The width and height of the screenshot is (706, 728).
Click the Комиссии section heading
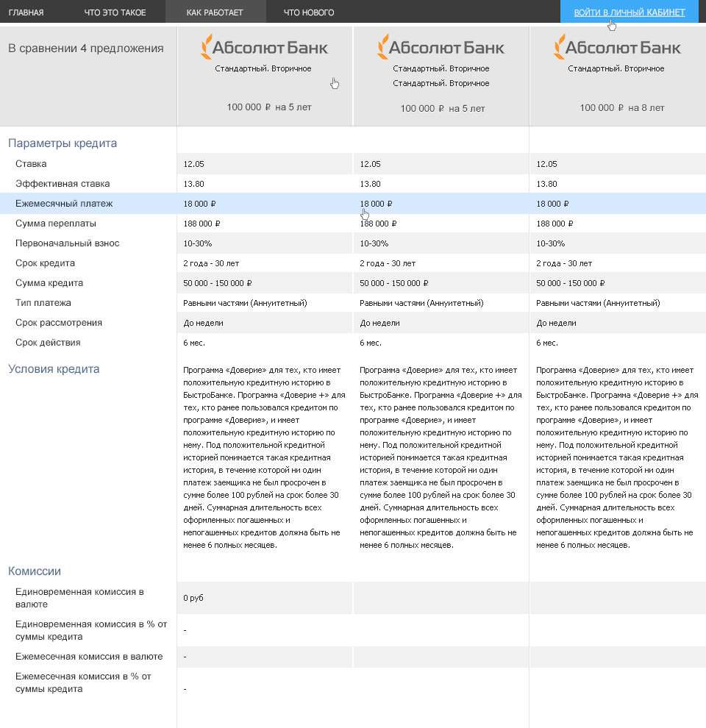(x=35, y=571)
